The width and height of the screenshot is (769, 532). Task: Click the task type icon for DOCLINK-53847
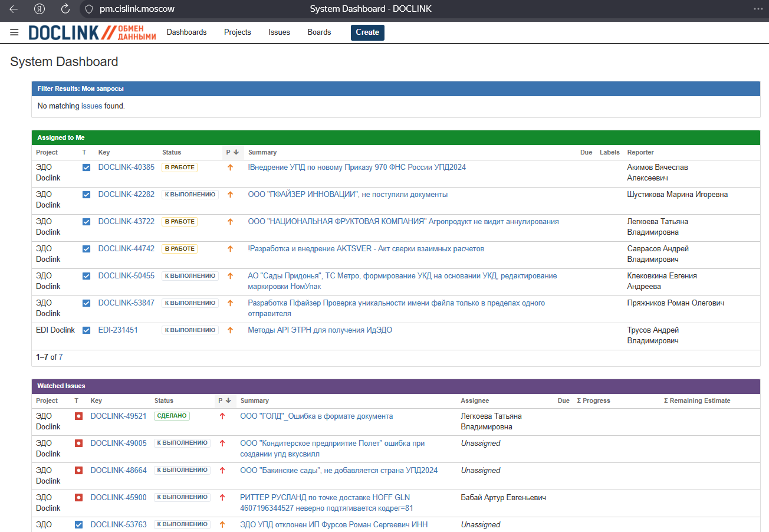pos(87,303)
